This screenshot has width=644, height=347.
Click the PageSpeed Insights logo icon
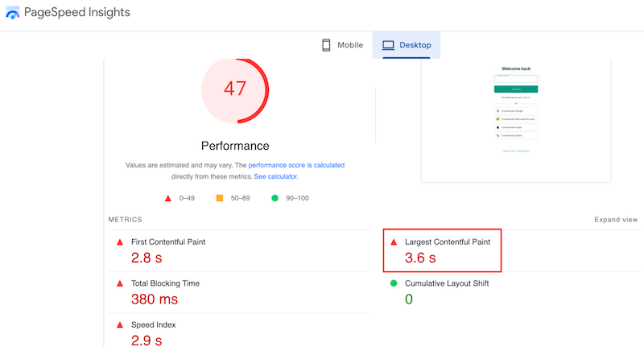(x=12, y=12)
